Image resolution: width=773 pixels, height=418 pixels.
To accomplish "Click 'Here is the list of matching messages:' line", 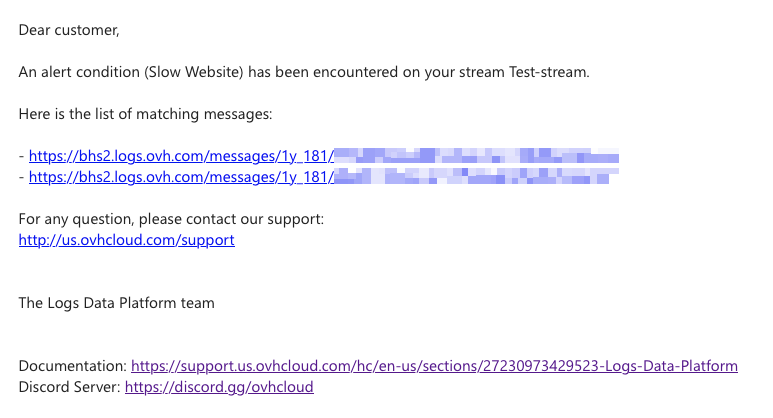I will pyautogui.click(x=145, y=114).
